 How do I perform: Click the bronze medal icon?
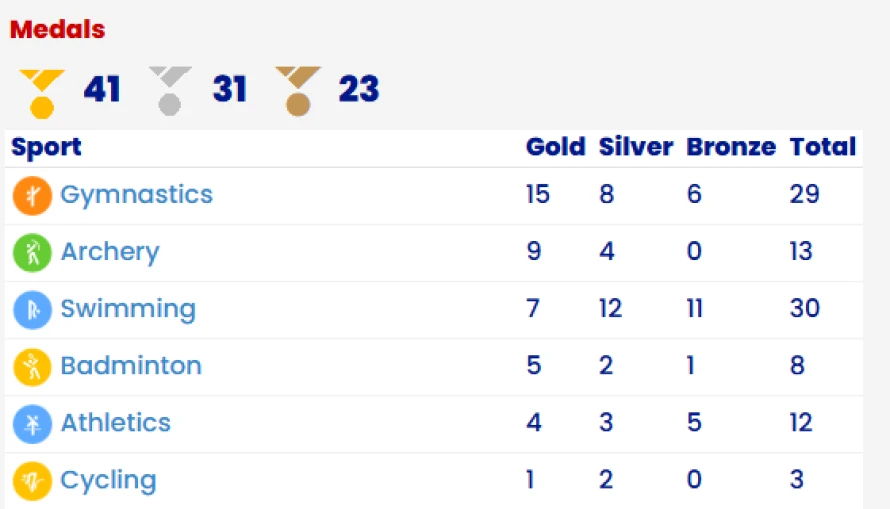[x=299, y=91]
